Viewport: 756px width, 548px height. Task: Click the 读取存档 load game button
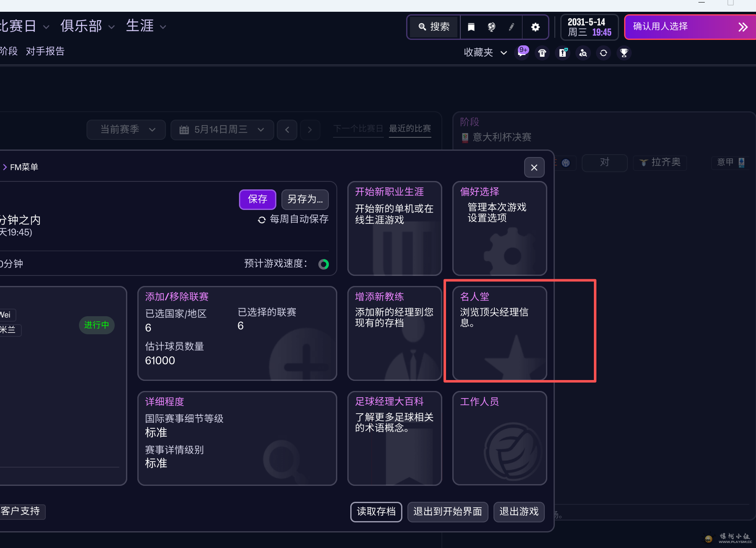point(376,512)
